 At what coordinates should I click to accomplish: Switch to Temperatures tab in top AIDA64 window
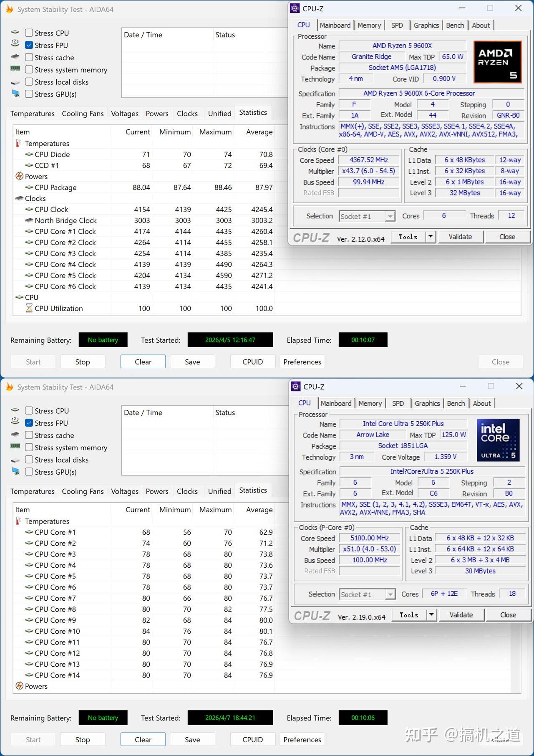pyautogui.click(x=33, y=114)
